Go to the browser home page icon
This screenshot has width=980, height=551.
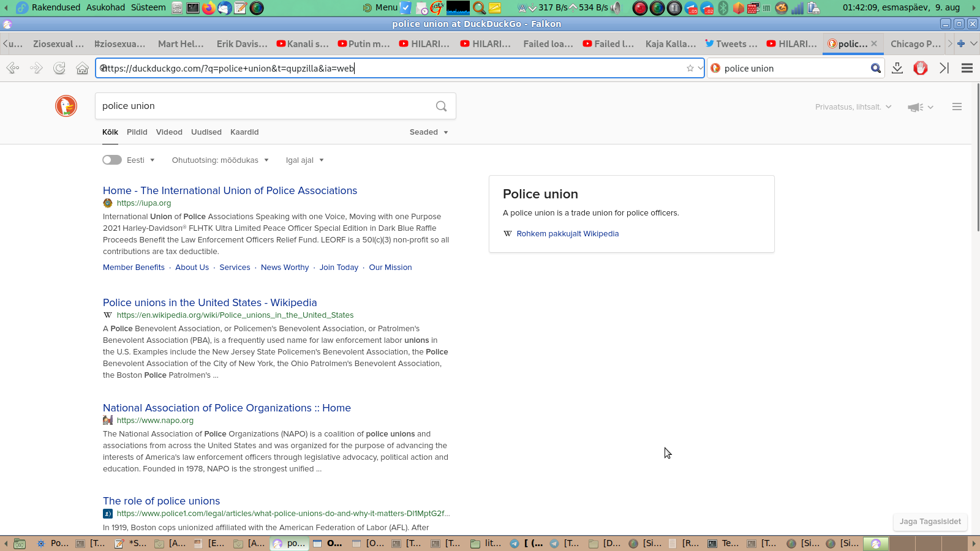click(82, 68)
